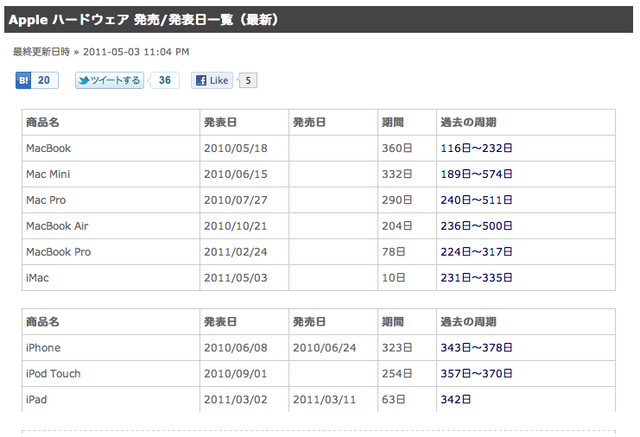Click Facebook like count 5
640x437 pixels.
click(248, 80)
